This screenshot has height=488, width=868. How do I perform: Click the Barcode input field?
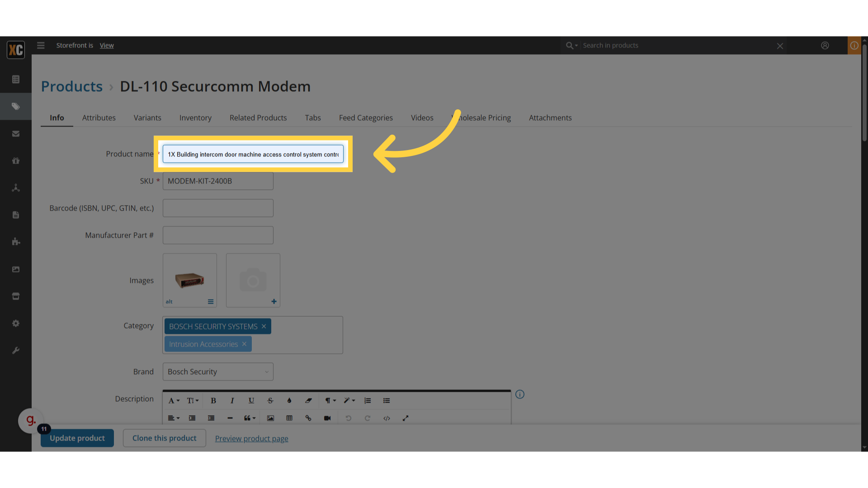pyautogui.click(x=218, y=208)
